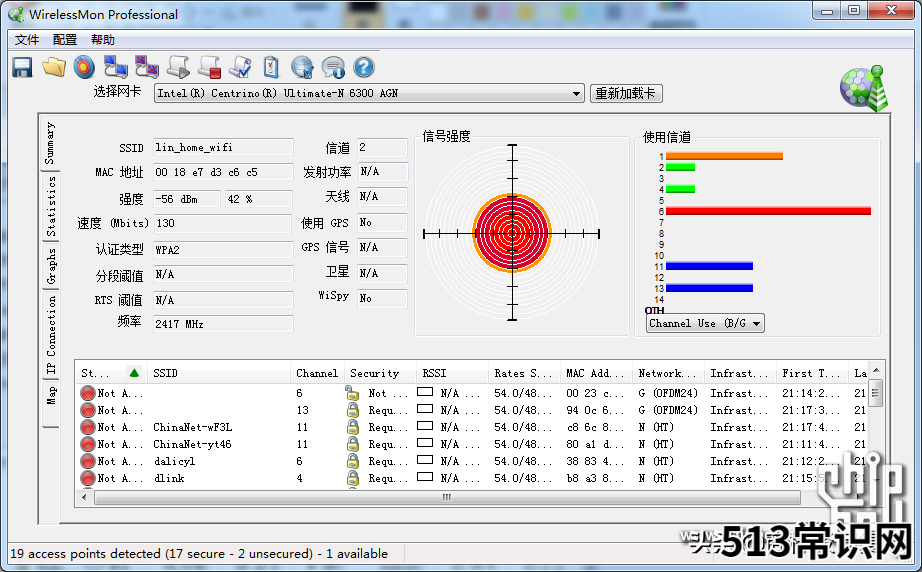This screenshot has width=922, height=572.
Task: Sort by the Rates S... column header
Action: coord(524,373)
